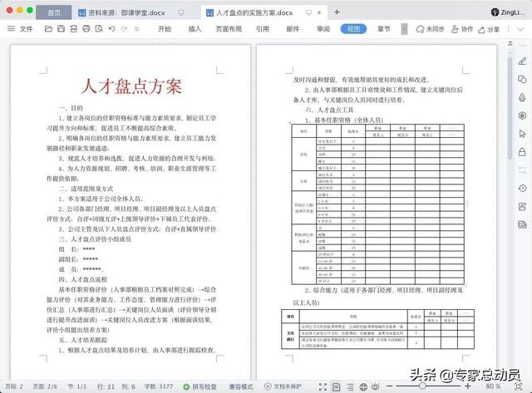532x393 pixels.
Task: Click the display icon on the 人才盘点的实施方案 tab
Action: pos(308,13)
